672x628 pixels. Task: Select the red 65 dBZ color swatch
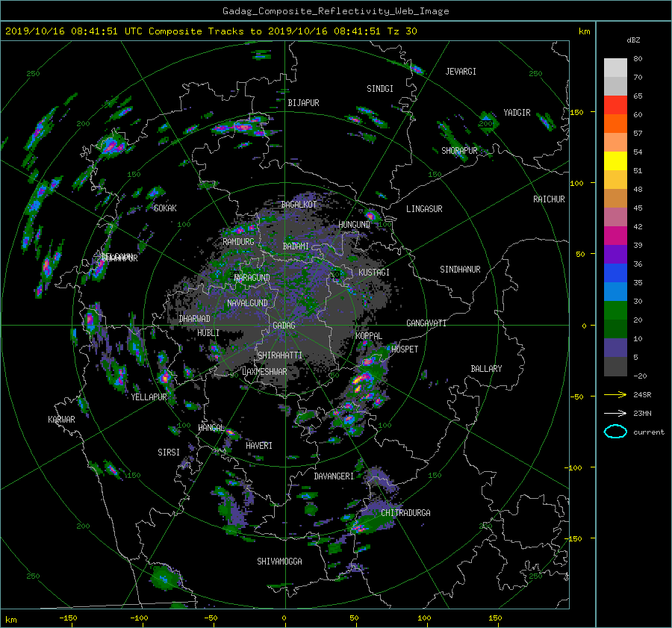pos(615,105)
